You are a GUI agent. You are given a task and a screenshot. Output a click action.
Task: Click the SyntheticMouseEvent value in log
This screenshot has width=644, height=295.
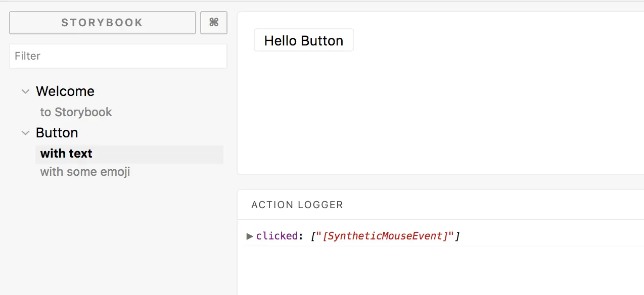pyautogui.click(x=385, y=236)
